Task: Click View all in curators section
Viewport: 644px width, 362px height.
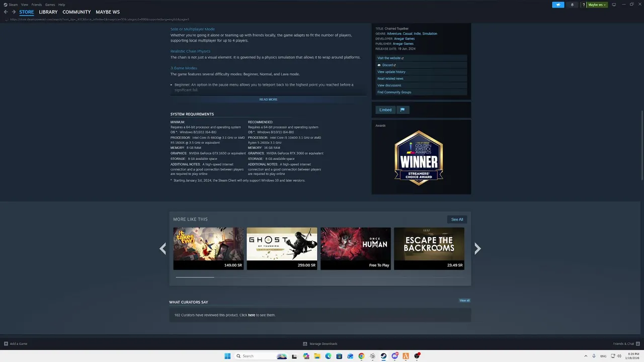Action: click(464, 301)
